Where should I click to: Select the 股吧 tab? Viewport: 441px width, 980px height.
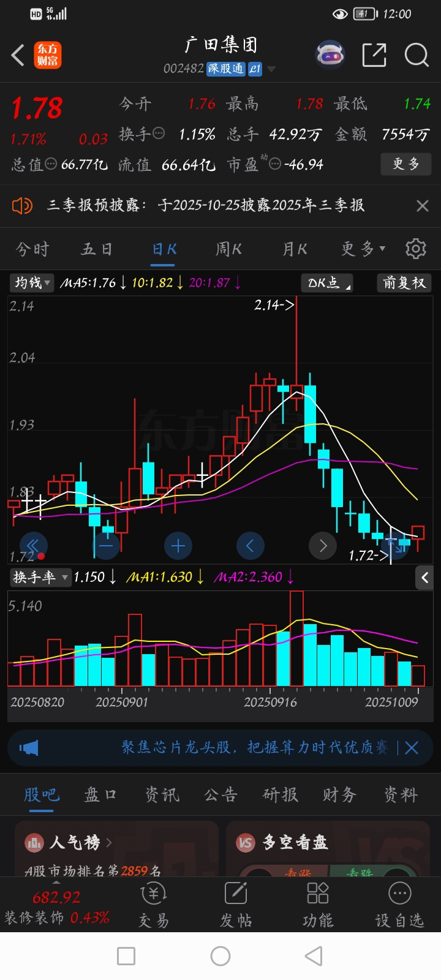click(x=42, y=795)
